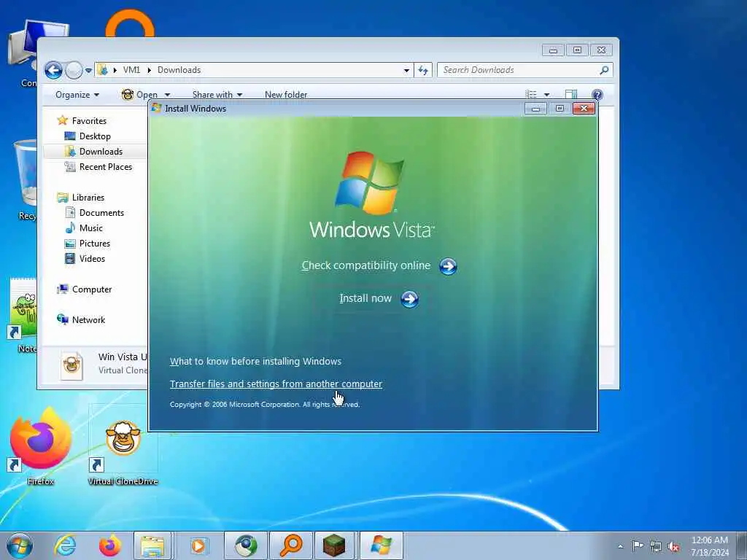The image size is (747, 560).
Task: Click the muted volume tray icon
Action: coord(673,546)
